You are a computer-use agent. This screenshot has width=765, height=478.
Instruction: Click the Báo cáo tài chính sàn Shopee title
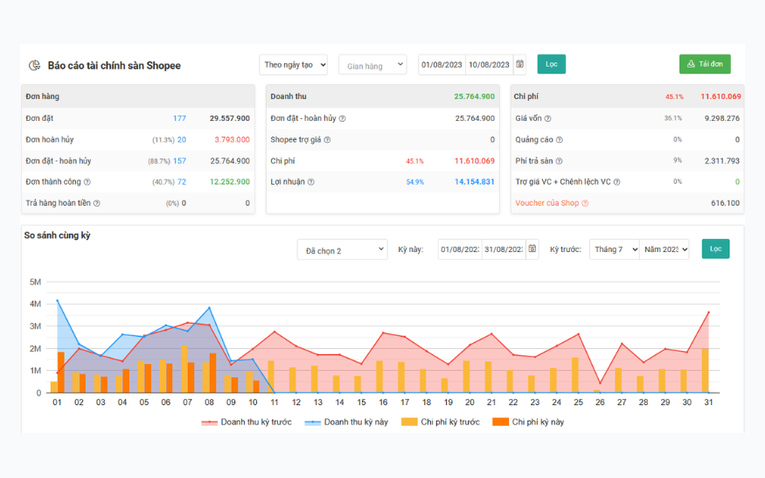[114, 65]
